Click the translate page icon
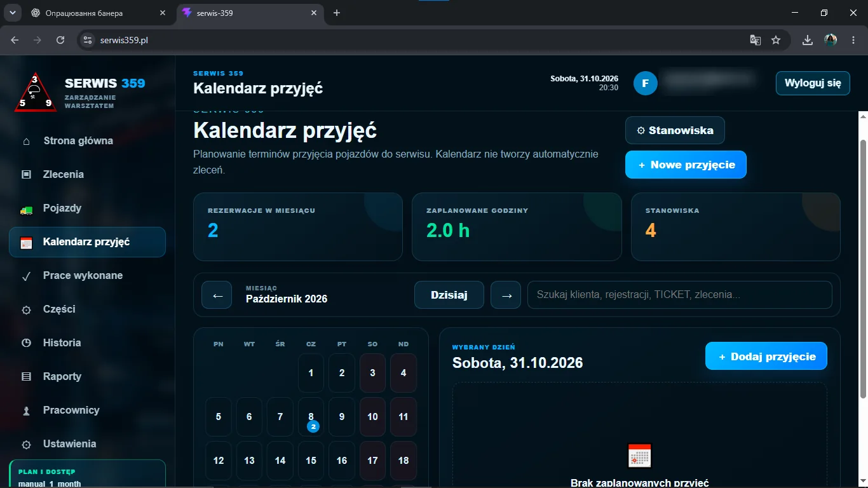Viewport: 868px width, 488px height. coord(755,40)
